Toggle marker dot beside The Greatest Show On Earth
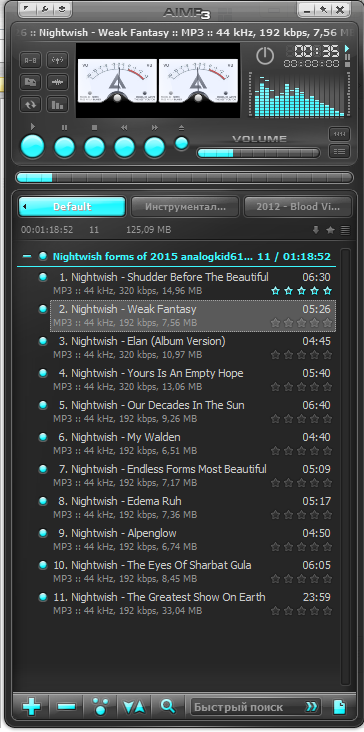This screenshot has width=364, height=732. (x=43, y=597)
